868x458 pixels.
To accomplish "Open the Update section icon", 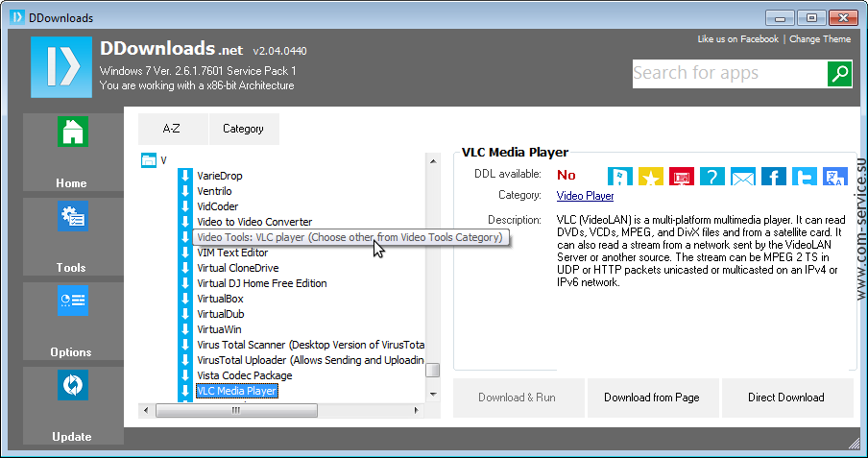I will click(x=73, y=385).
